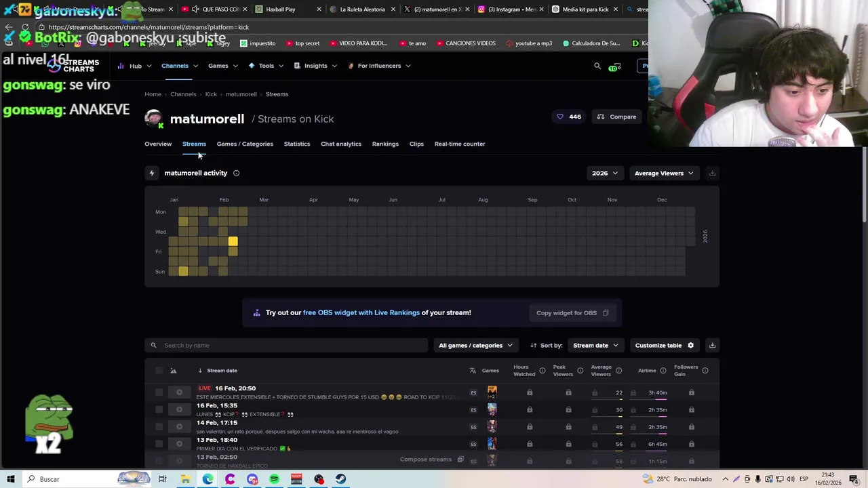Click in the Search by name field
Image resolution: width=868 pixels, height=488 pixels.
[286, 346]
